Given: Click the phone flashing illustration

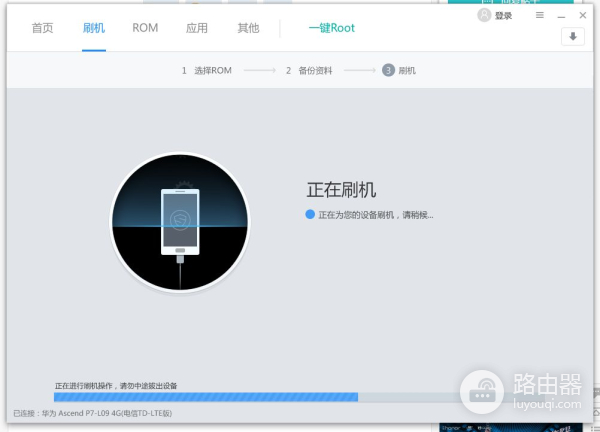Looking at the screenshot, I should pyautogui.click(x=180, y=222).
